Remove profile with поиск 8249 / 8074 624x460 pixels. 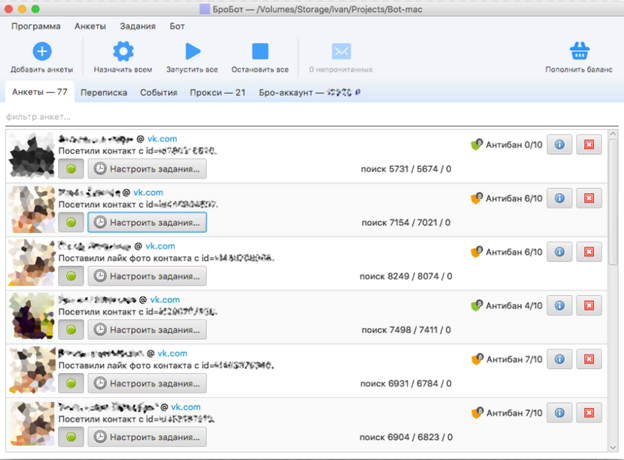[x=589, y=252]
